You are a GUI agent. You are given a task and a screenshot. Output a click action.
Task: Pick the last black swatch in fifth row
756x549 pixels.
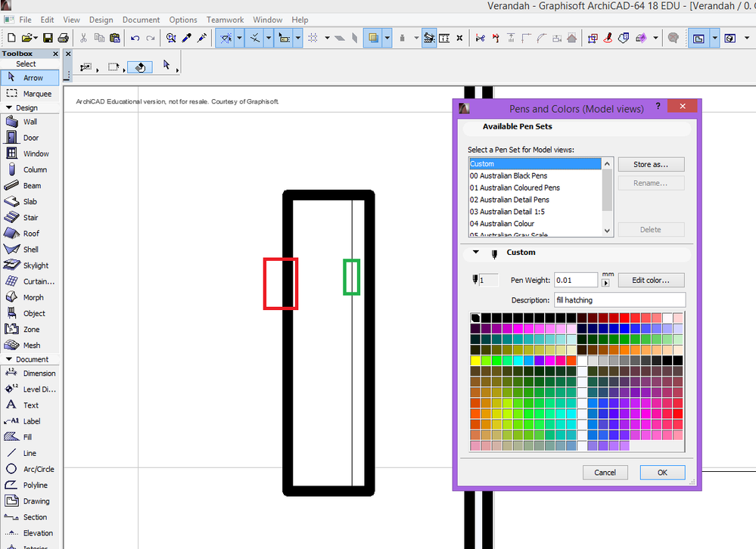678,361
